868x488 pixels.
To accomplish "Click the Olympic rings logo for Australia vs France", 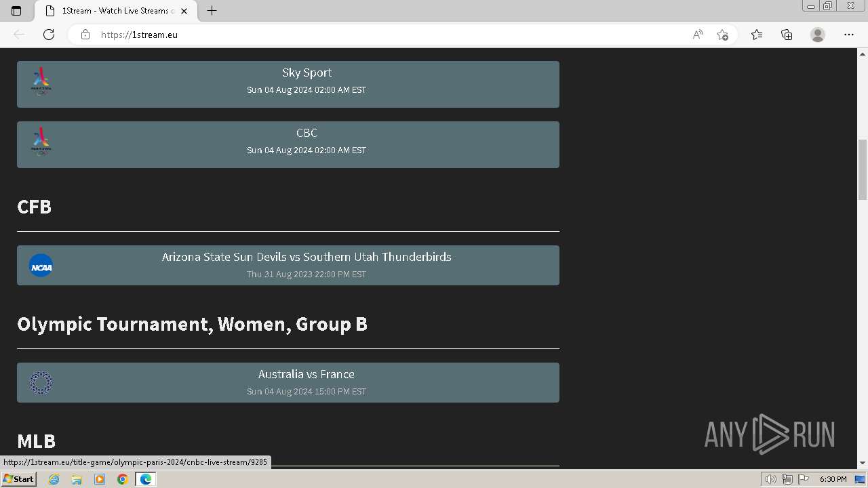I will pos(41,383).
